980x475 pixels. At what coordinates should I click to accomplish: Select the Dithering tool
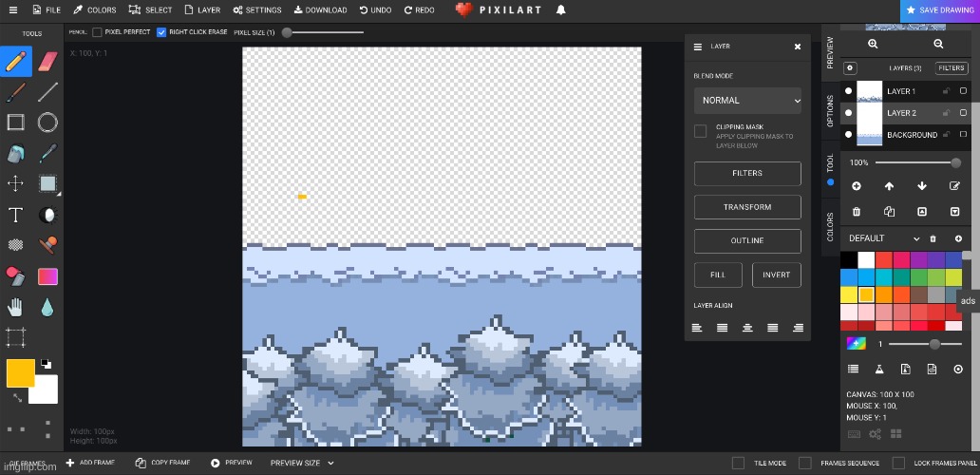[15, 245]
